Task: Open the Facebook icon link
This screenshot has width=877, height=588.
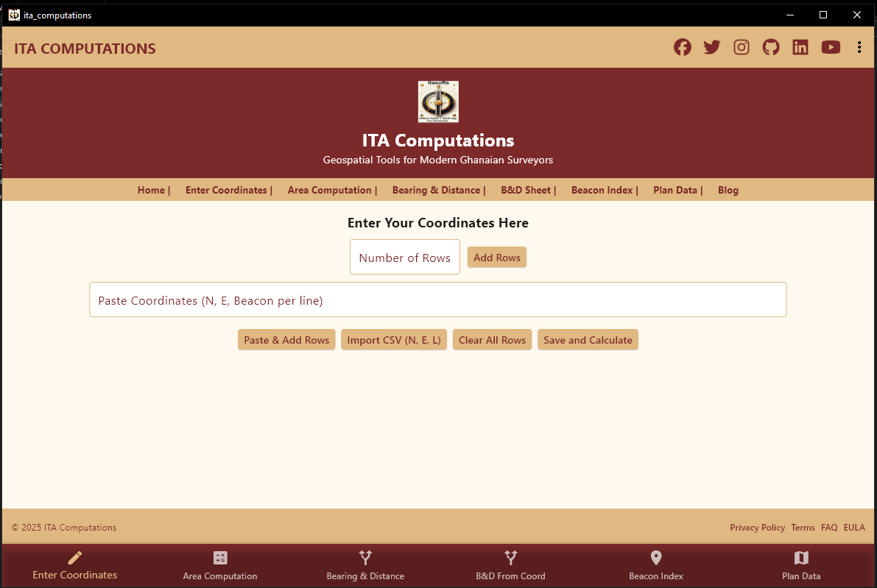Action: click(682, 47)
